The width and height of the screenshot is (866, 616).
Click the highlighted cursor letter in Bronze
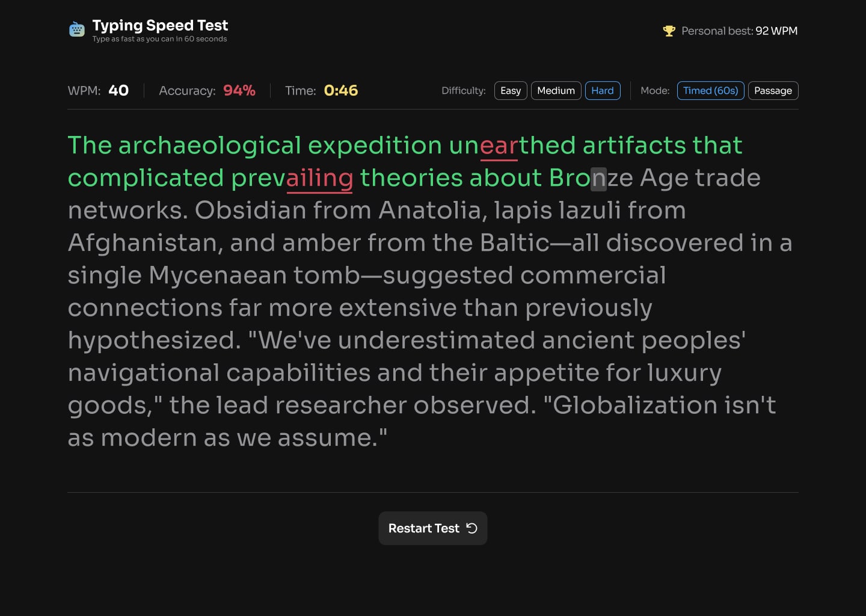point(598,179)
